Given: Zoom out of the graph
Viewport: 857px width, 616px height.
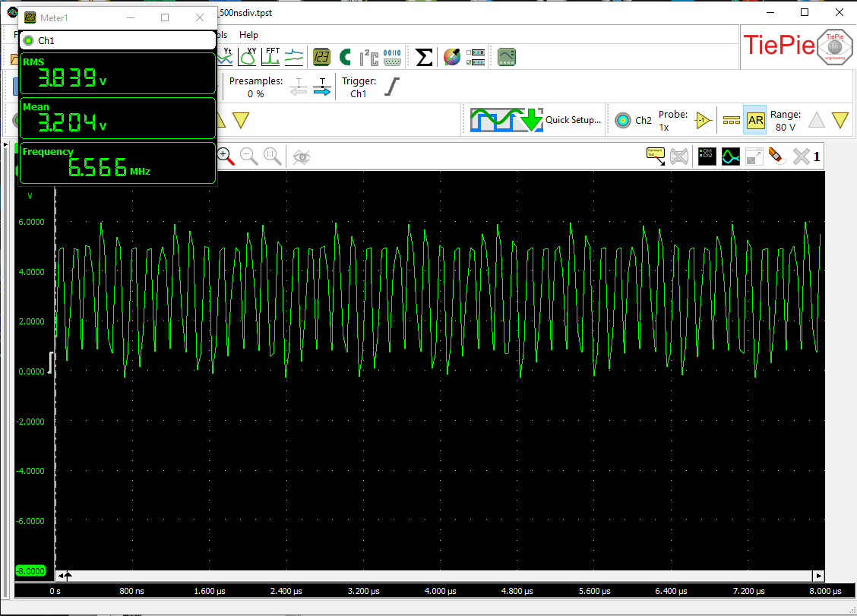Looking at the screenshot, I should (x=249, y=156).
